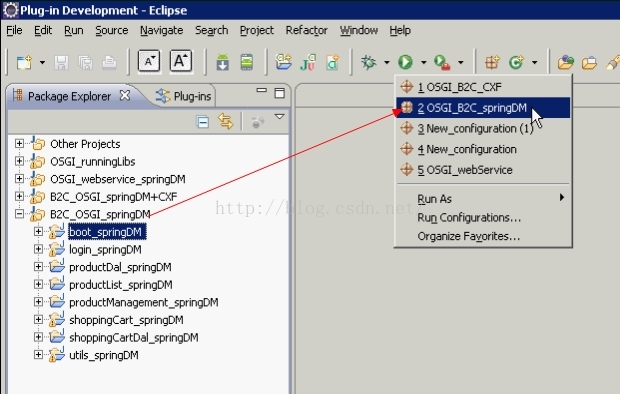Run the 4 New_configuration entry
Viewport: 620px width, 394px height.
483,149
